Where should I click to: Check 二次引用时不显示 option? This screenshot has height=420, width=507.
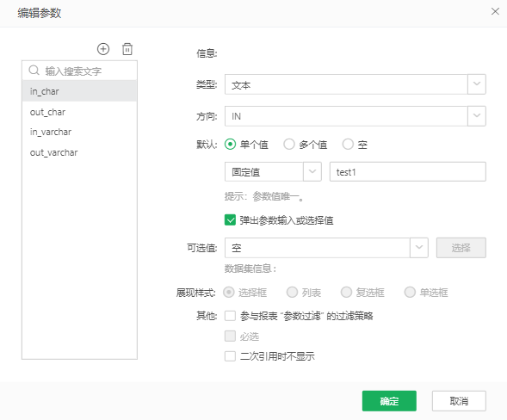(x=230, y=356)
